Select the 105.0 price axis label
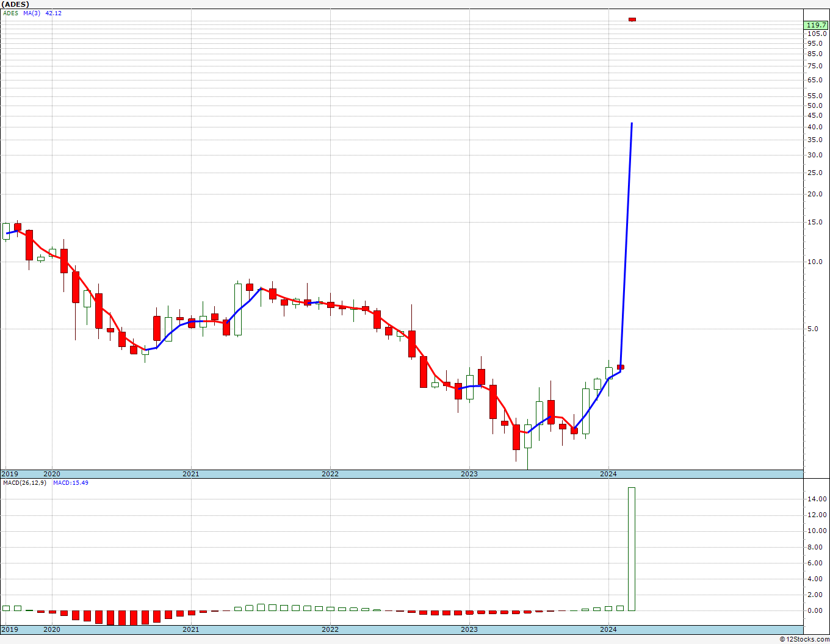The width and height of the screenshot is (830, 644). coord(817,34)
